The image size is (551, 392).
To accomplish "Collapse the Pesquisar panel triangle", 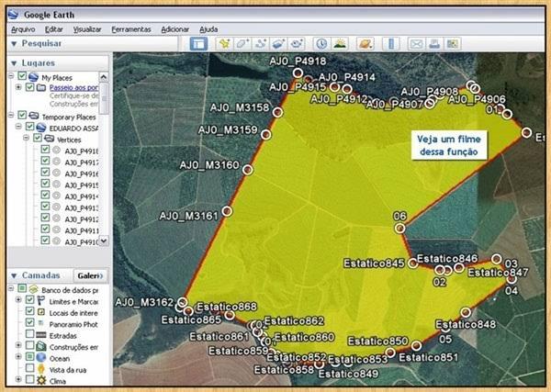I will point(14,44).
